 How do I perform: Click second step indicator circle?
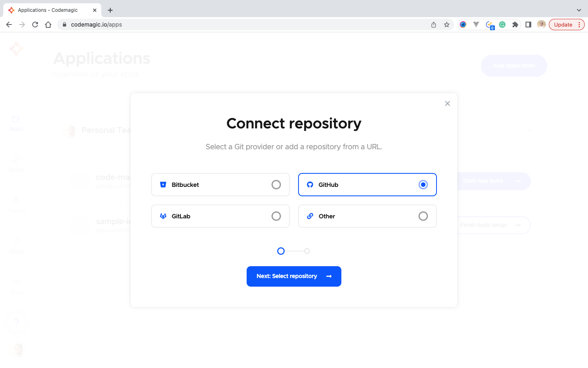click(307, 251)
